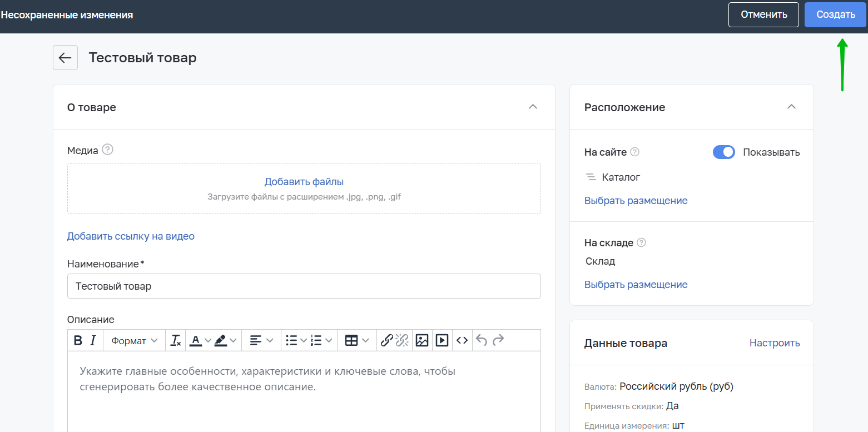Viewport: 868px width, 432px height.
Task: Collapse the 'Расположение' panel
Action: point(791,107)
